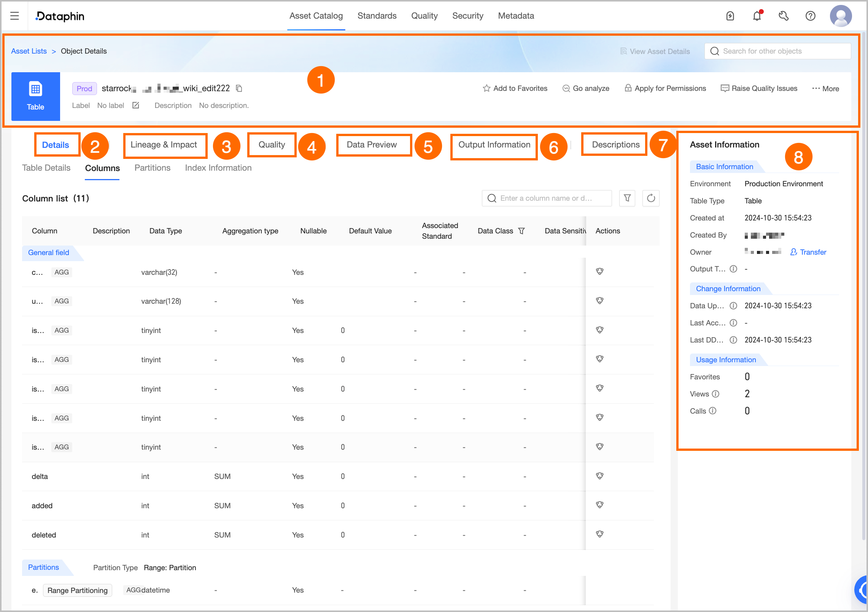Image resolution: width=868 pixels, height=612 pixels.
Task: Expand the More actions menu
Action: click(825, 88)
